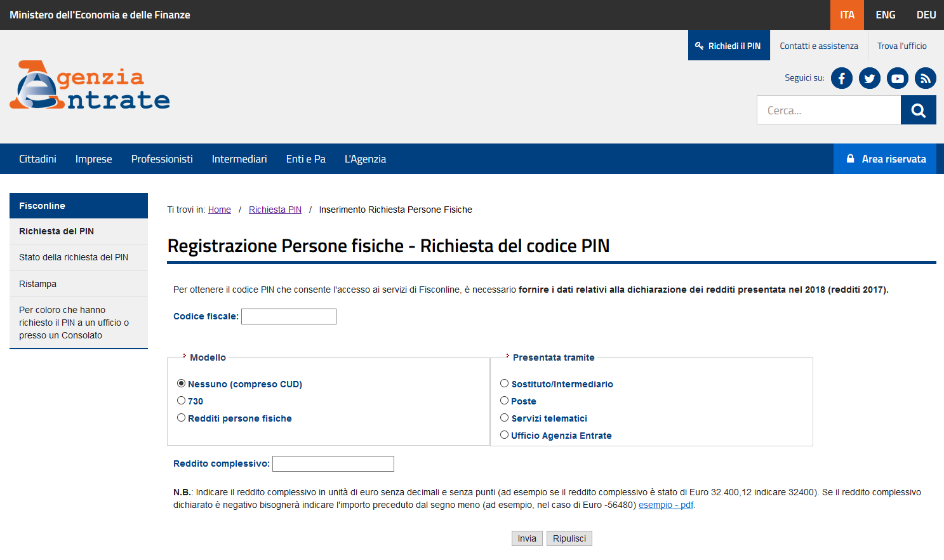Screen dimensions: 944x560
Task: Open the Professionisti navigation menu
Action: click(x=162, y=159)
